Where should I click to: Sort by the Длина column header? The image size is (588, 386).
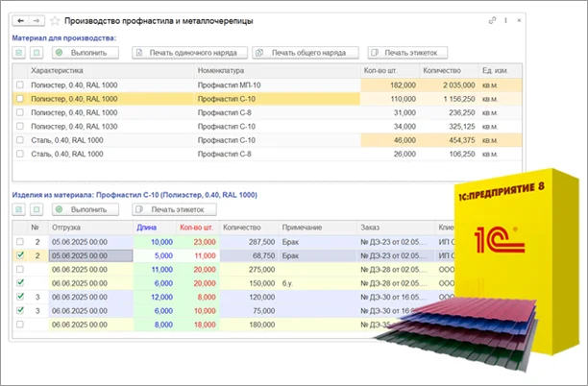point(147,228)
